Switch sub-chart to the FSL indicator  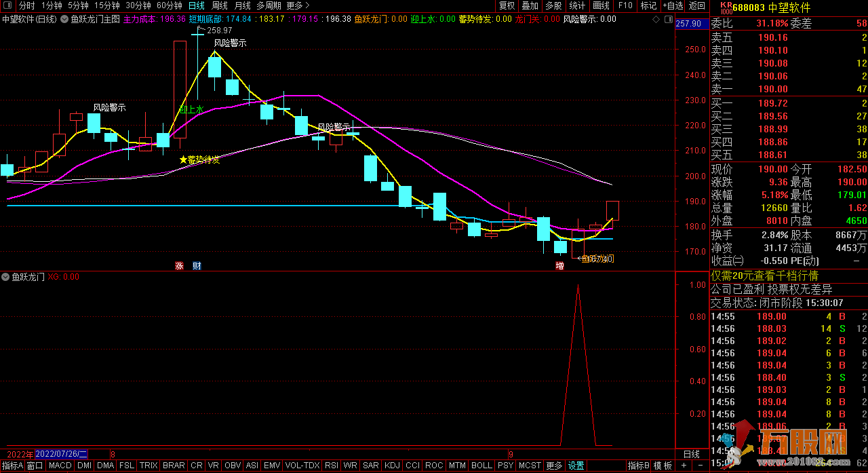[x=127, y=466]
